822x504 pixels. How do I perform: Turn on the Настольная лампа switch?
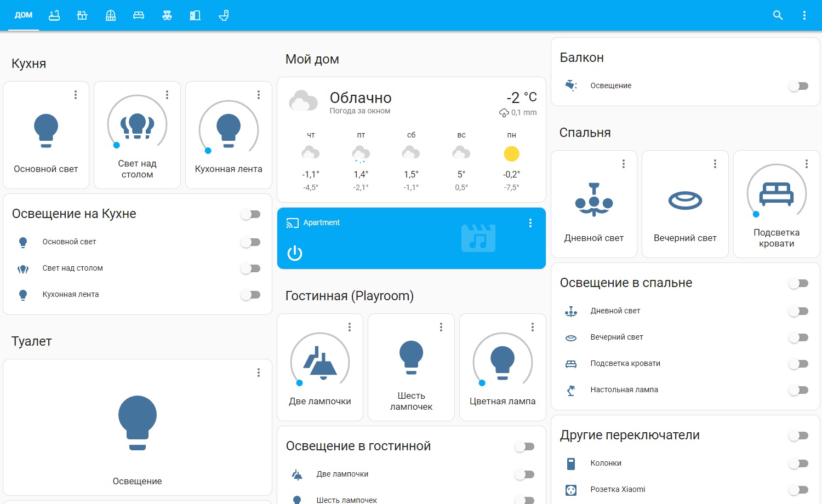click(x=798, y=390)
